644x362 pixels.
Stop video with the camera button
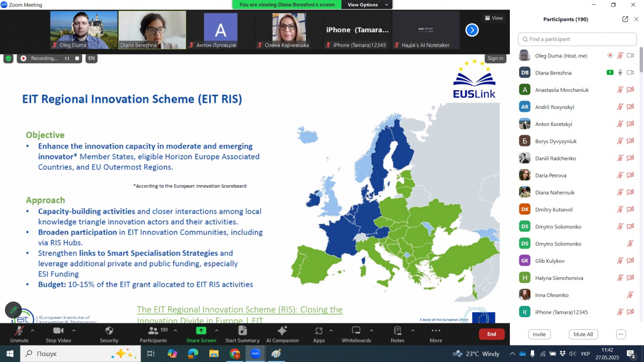[x=58, y=331]
